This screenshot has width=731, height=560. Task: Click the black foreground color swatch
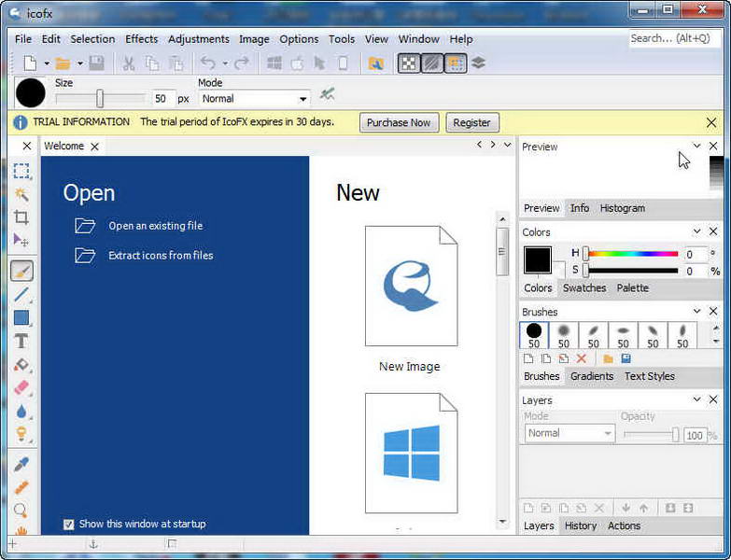pos(538,260)
